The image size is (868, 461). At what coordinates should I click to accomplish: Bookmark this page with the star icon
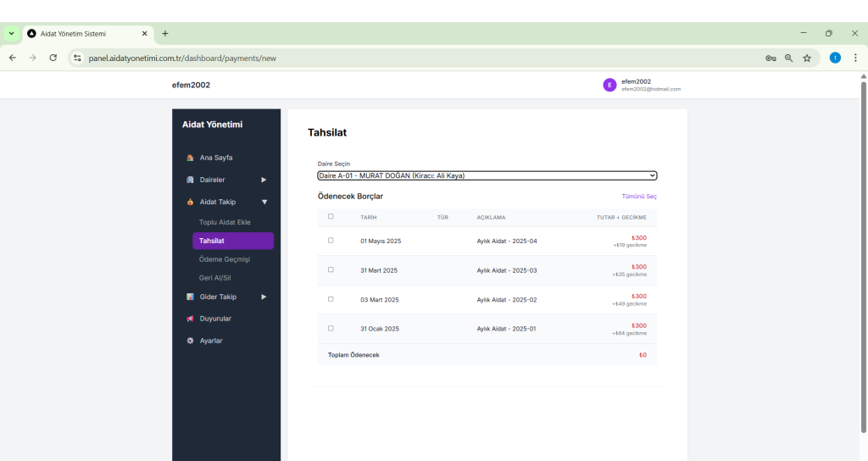click(807, 58)
